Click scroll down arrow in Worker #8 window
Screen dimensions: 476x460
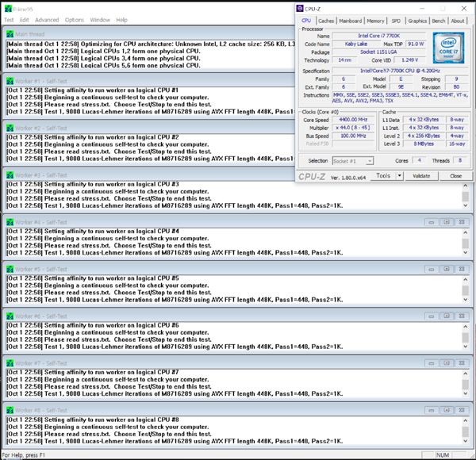click(466, 441)
